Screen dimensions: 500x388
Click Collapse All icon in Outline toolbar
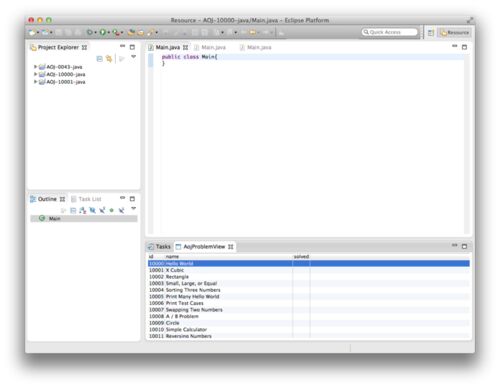point(73,210)
